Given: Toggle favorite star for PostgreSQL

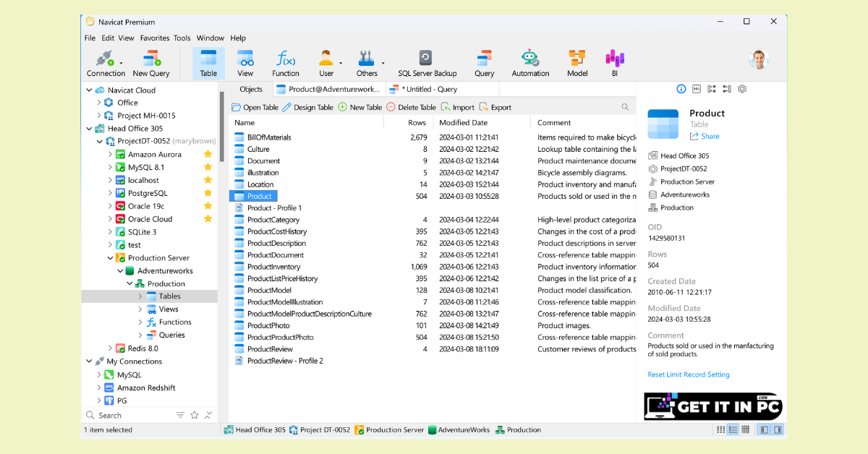Looking at the screenshot, I should 208,193.
